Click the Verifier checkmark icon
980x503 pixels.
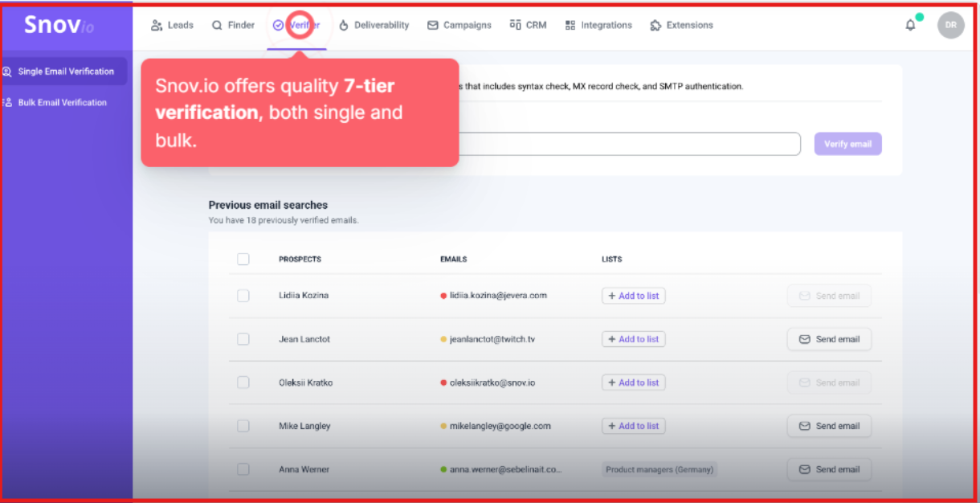coord(280,25)
